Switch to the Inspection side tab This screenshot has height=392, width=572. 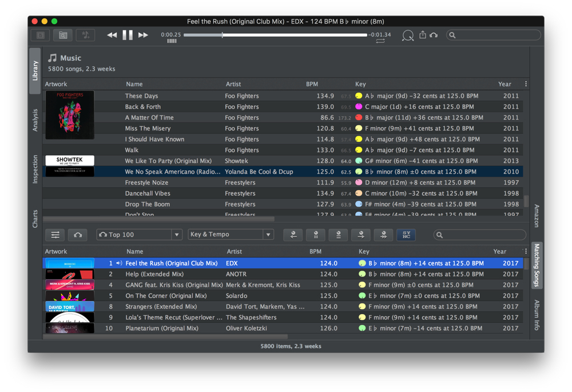(x=35, y=169)
